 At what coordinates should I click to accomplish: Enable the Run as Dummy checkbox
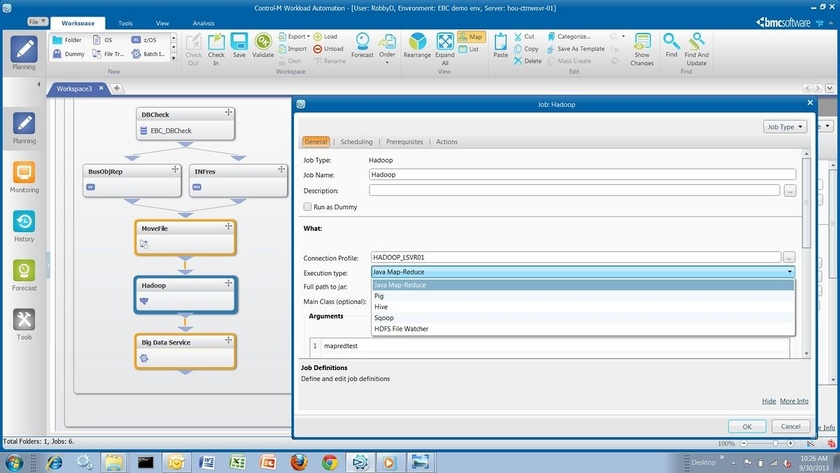pyautogui.click(x=308, y=206)
